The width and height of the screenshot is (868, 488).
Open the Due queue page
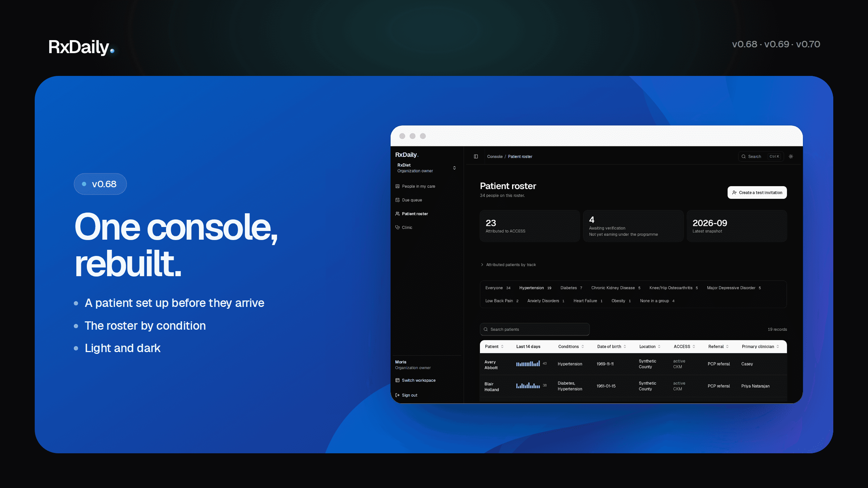409,200
